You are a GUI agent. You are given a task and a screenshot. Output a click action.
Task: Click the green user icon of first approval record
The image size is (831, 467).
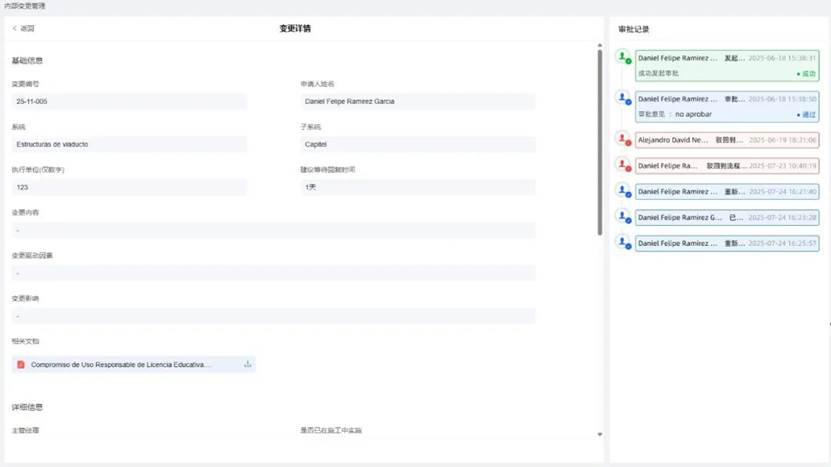[x=624, y=57]
